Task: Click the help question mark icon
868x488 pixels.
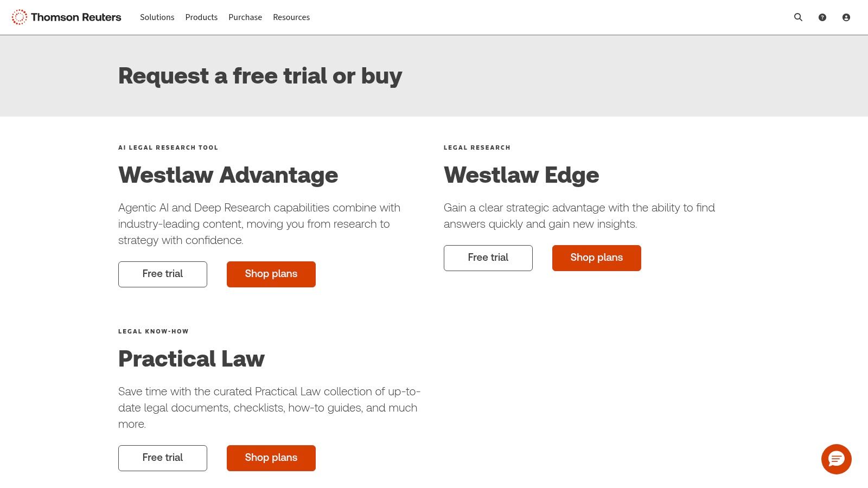Action: [x=822, y=17]
